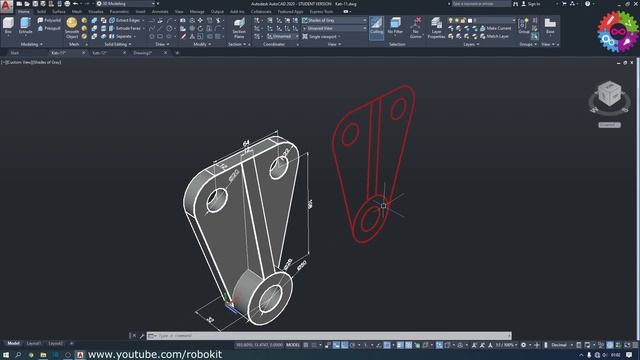
Task: Select the Extract Edges command
Action: [x=125, y=20]
